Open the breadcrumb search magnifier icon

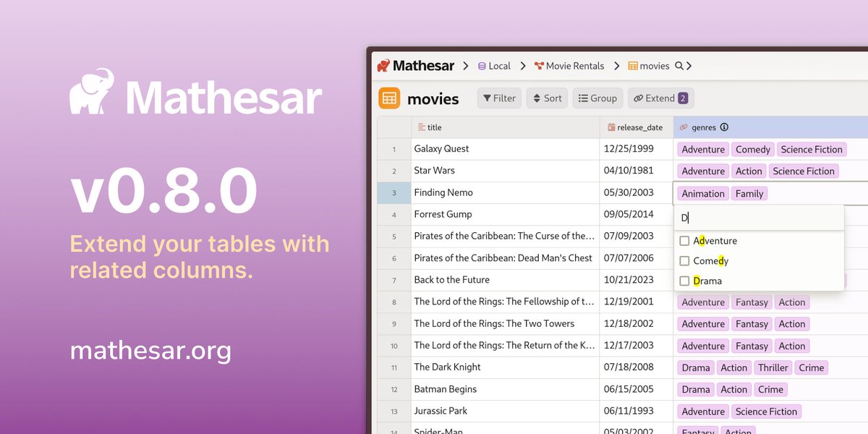tap(679, 66)
